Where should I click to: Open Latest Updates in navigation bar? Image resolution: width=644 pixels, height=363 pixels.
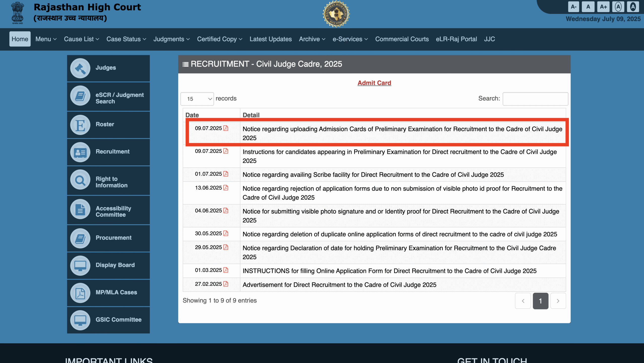[271, 39]
